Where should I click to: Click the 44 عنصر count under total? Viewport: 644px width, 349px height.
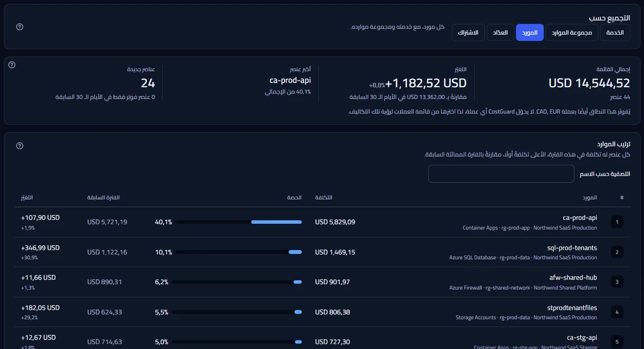[620, 97]
